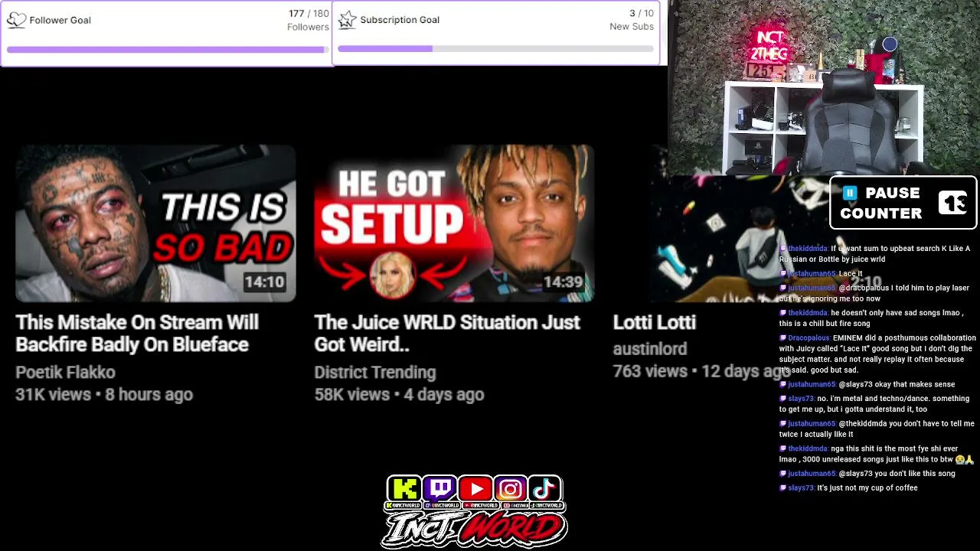
Task: Click the Subscription Goal star icon
Action: pos(348,20)
